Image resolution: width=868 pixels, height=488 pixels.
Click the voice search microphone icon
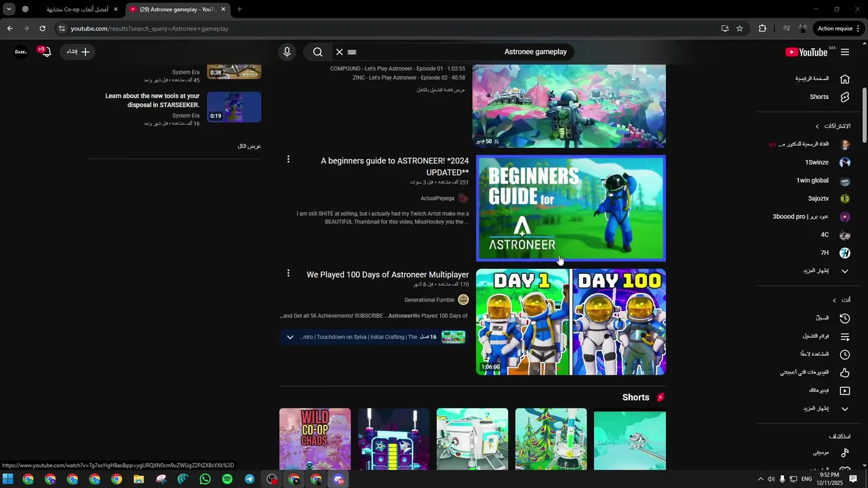[x=287, y=52]
